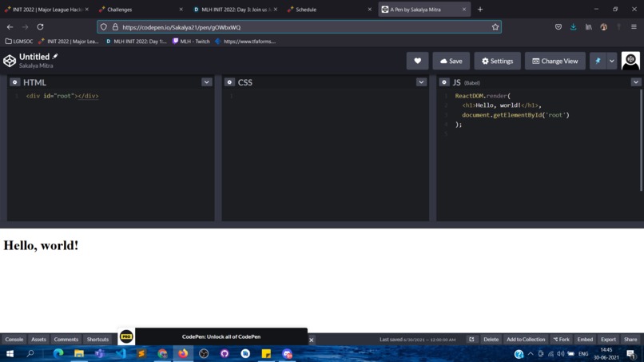Click inside the CSS editor area
644x362 pixels.
[x=325, y=154]
